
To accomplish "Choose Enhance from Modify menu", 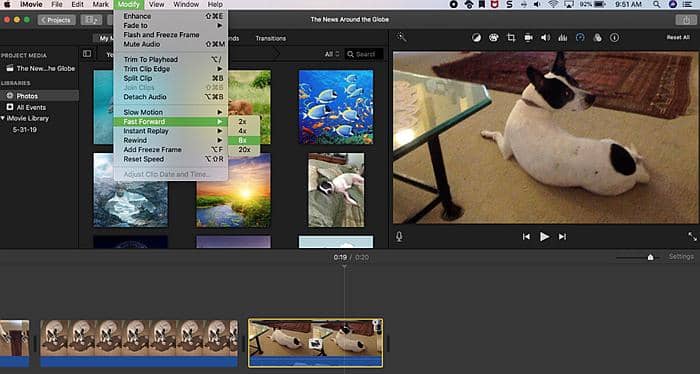I will click(x=171, y=16).
